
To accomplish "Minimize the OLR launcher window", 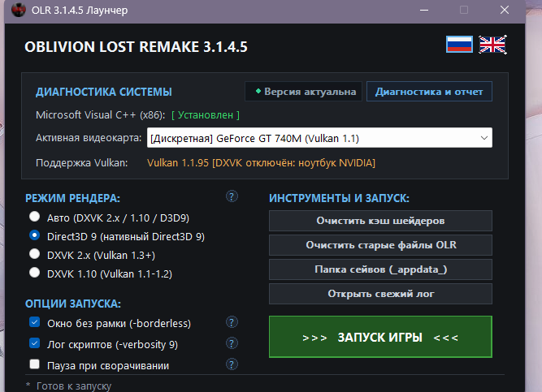I will (x=424, y=10).
